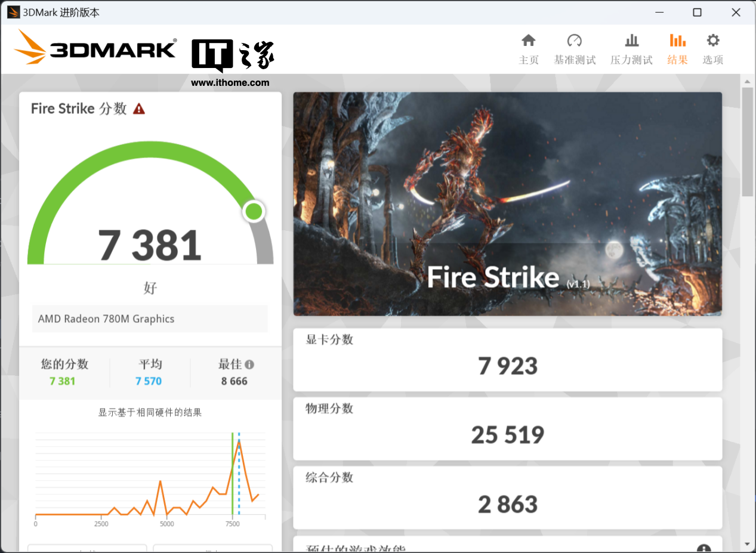Click the scrollbar down arrow
Screen dimensions: 756x553
click(747, 544)
